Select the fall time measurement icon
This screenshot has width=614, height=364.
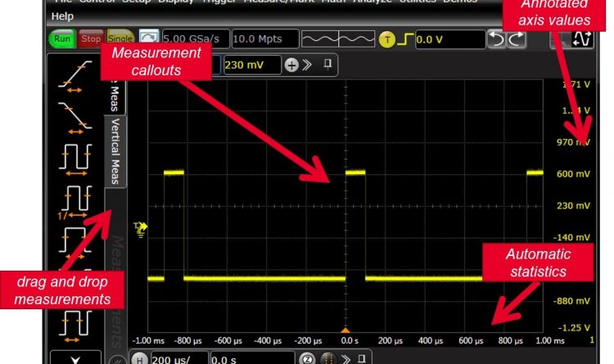(x=75, y=118)
